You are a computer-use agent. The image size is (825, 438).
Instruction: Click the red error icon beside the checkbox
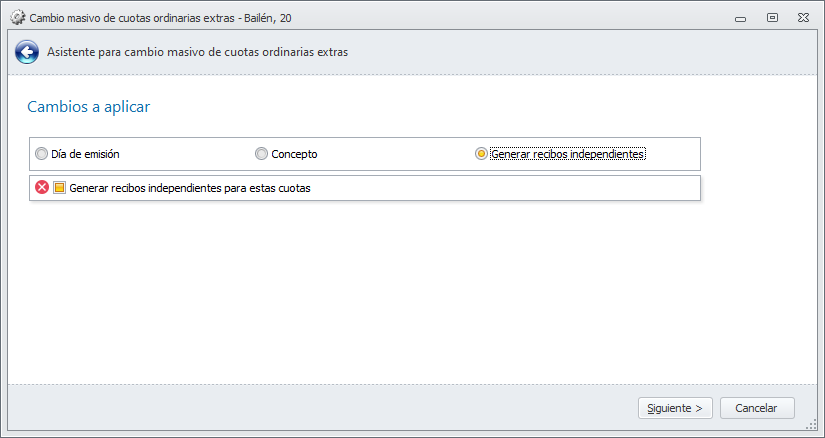pyautogui.click(x=42, y=187)
